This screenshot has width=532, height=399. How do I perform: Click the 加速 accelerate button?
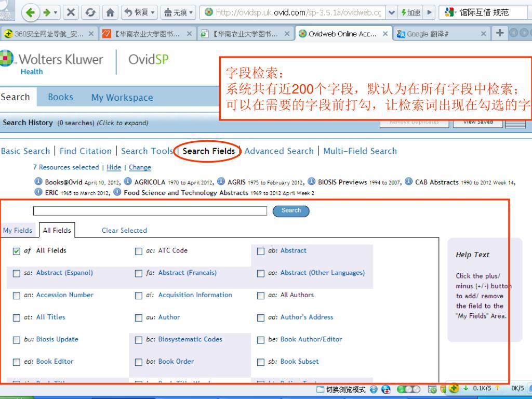click(410, 13)
